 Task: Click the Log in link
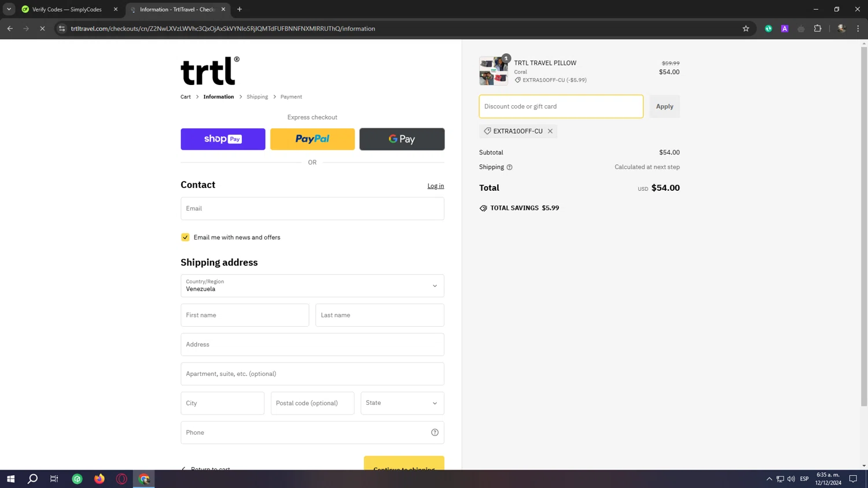[x=436, y=186]
